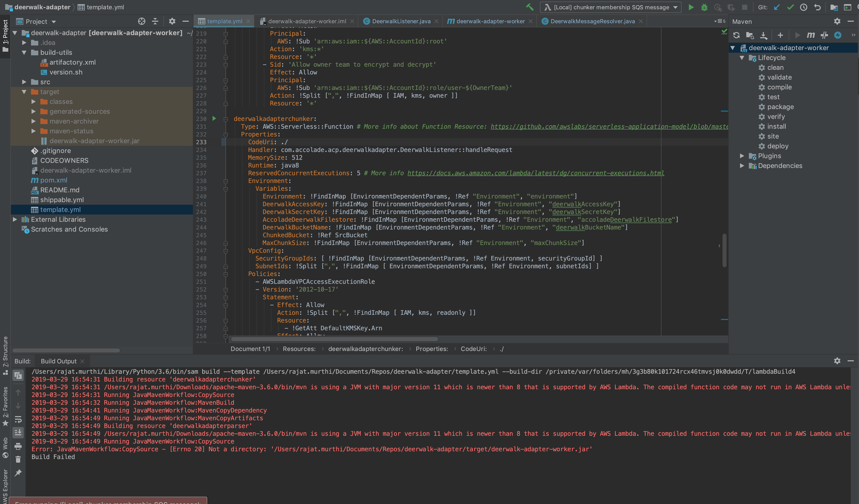Viewport: 859px width, 504px height.
Task: Expand the src folder
Action: [x=24, y=82]
